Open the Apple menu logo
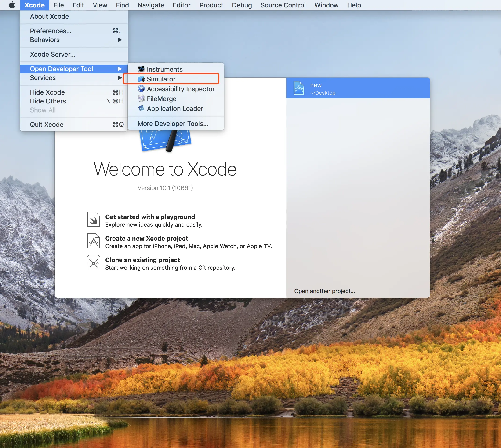 (11, 5)
